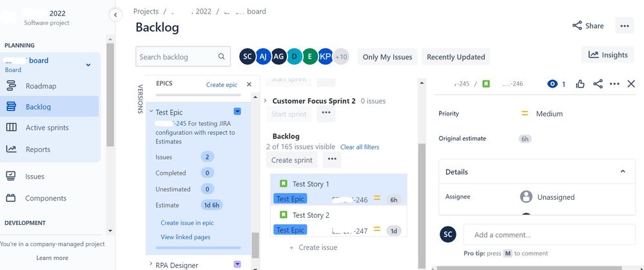Click the share icon in issue panel
644x270 pixels.
598,84
